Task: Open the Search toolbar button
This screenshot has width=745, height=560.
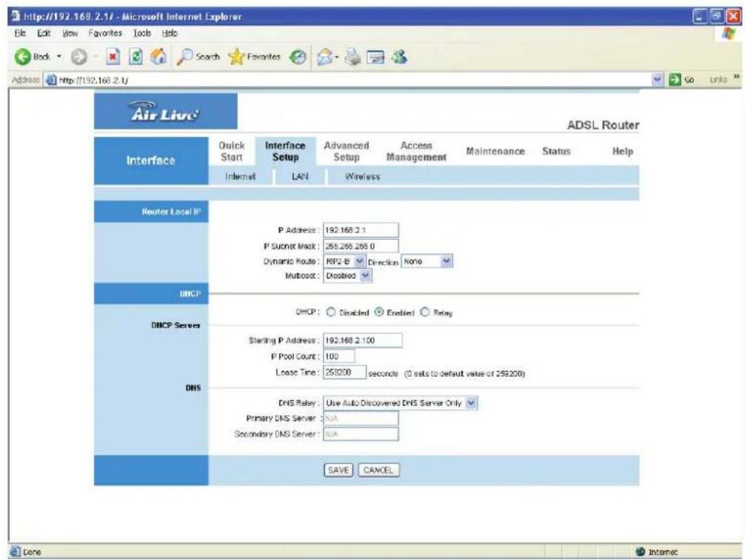Action: click(198, 57)
